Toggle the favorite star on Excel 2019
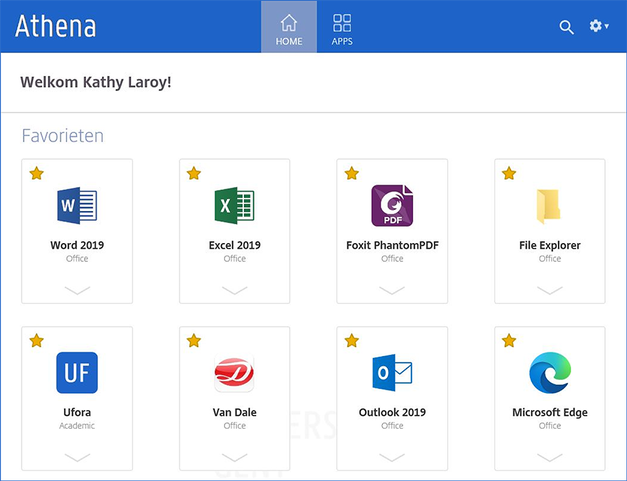This screenshot has width=627, height=481. tap(194, 174)
